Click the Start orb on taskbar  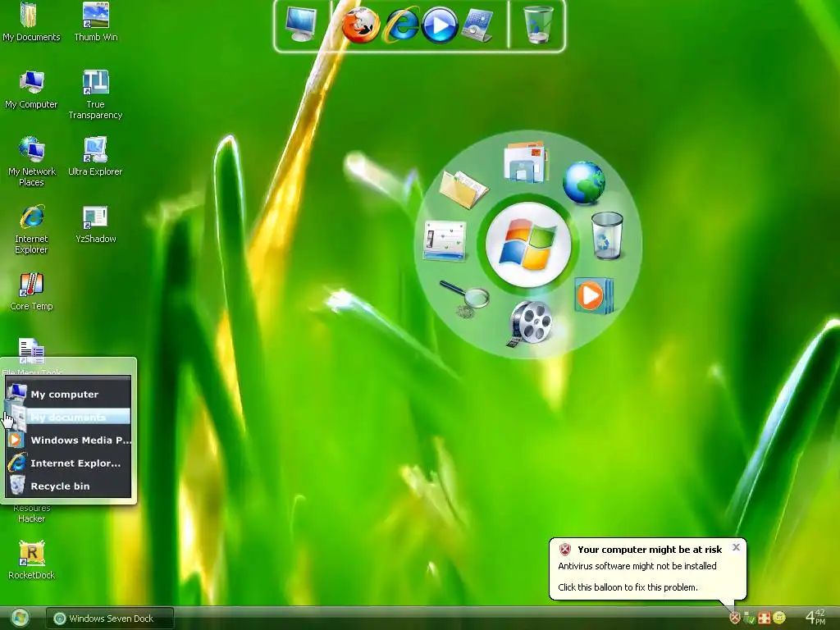point(20,619)
